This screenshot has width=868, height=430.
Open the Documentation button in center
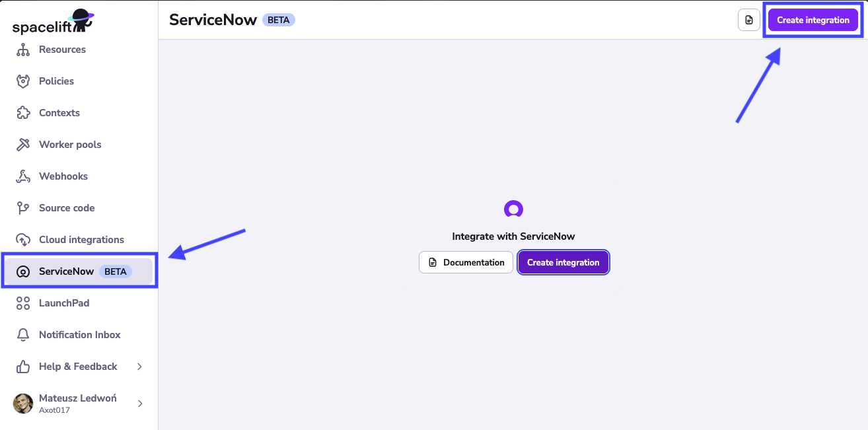click(x=466, y=262)
